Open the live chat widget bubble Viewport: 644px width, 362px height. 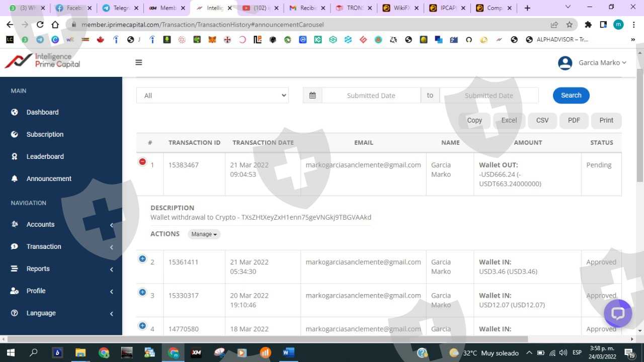pyautogui.click(x=618, y=314)
